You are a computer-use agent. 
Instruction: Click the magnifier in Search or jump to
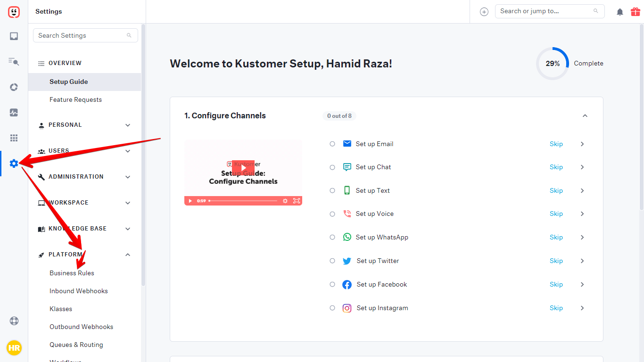(x=596, y=11)
